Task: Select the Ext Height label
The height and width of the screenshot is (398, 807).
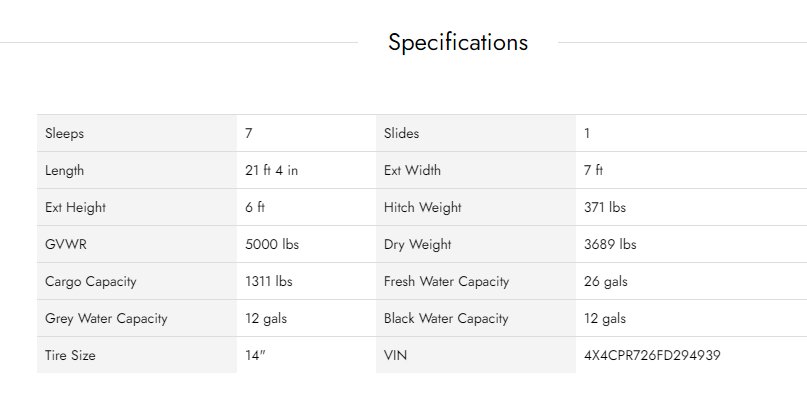Action: (x=75, y=207)
